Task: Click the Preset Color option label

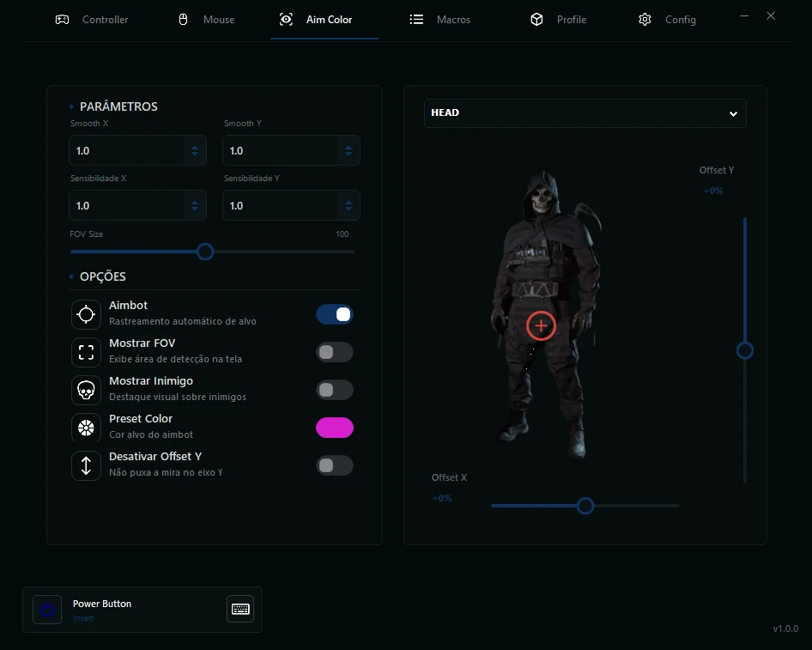Action: point(141,419)
